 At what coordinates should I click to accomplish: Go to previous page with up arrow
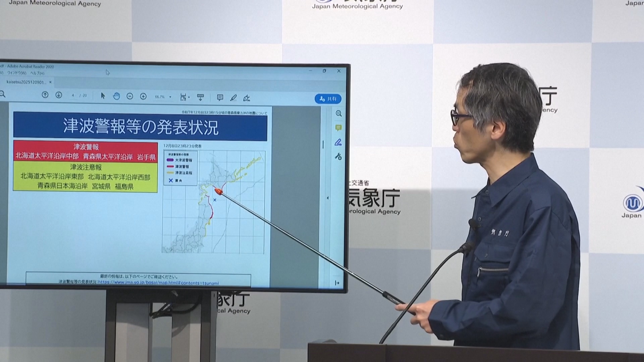(45, 95)
